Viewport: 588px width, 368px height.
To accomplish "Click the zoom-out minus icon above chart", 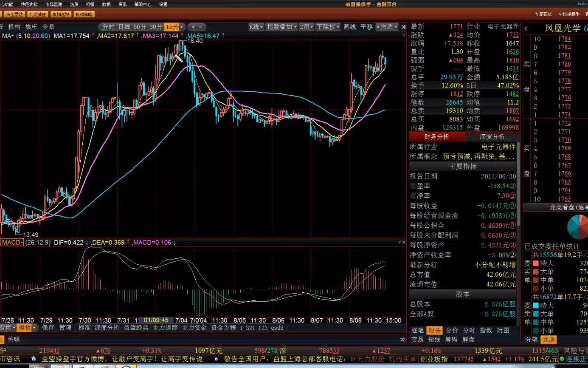I will pos(200,27).
